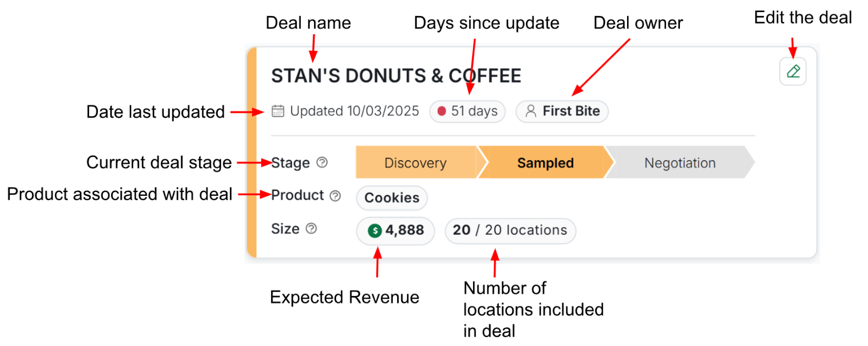The image size is (868, 346).
Task: Click the edit deal pencil icon
Action: (x=793, y=72)
